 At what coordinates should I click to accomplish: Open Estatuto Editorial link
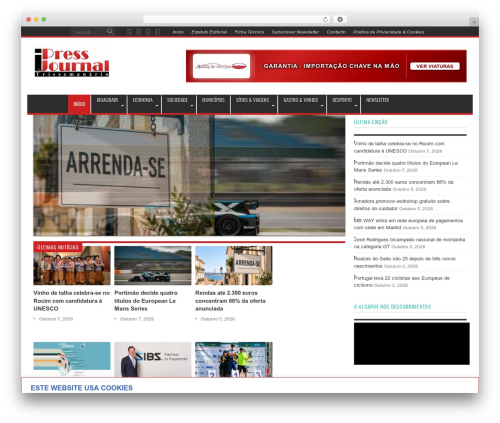(209, 32)
